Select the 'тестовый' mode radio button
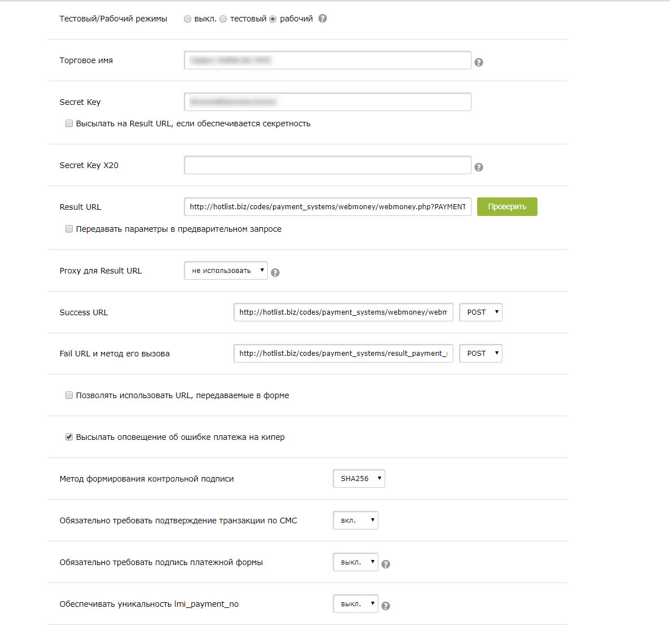 click(223, 19)
